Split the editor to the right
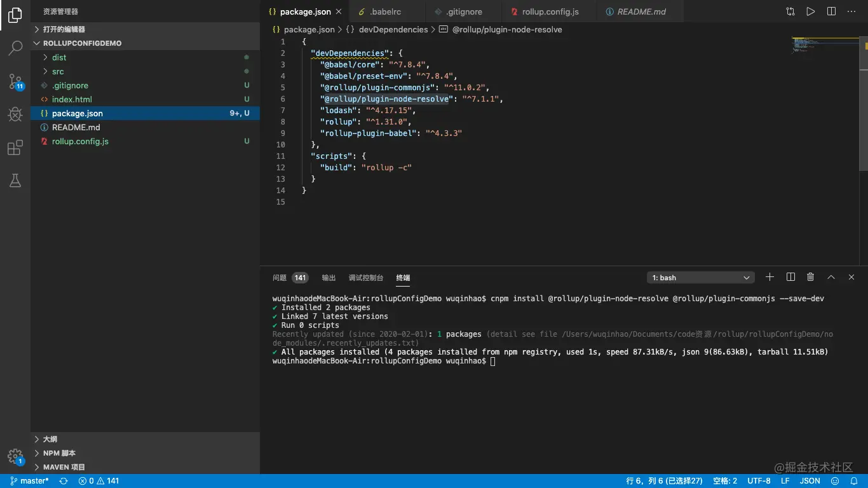The width and height of the screenshot is (868, 488). click(831, 11)
